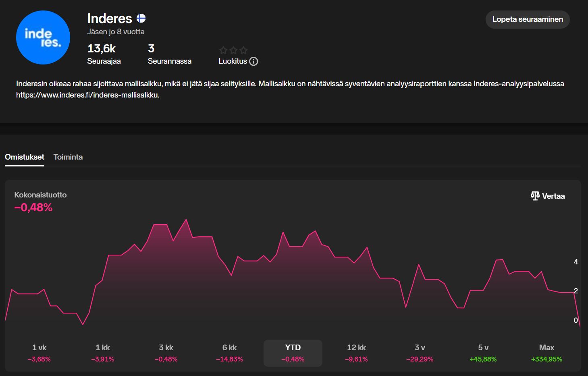Screen dimensions: 588x376
Task: Click the second rating star
Action: click(x=233, y=50)
